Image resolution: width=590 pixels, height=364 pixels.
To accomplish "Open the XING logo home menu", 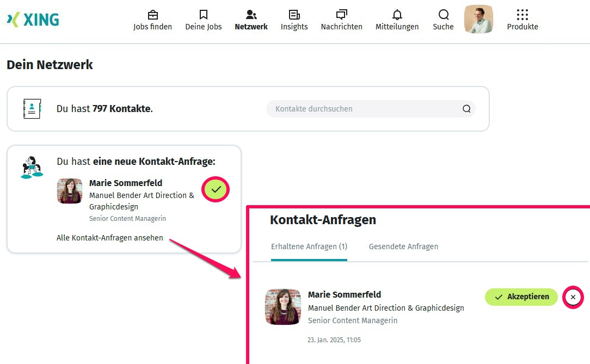I will point(33,19).
